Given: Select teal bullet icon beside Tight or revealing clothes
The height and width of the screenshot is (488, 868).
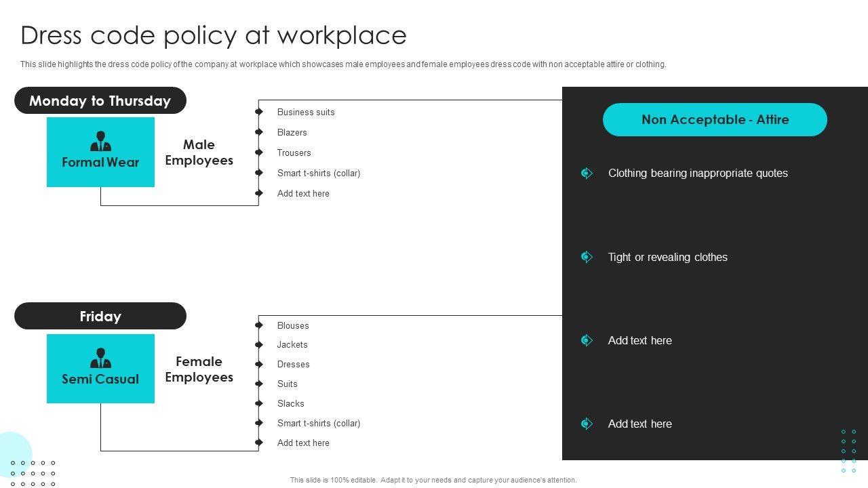Looking at the screenshot, I should click(x=587, y=257).
